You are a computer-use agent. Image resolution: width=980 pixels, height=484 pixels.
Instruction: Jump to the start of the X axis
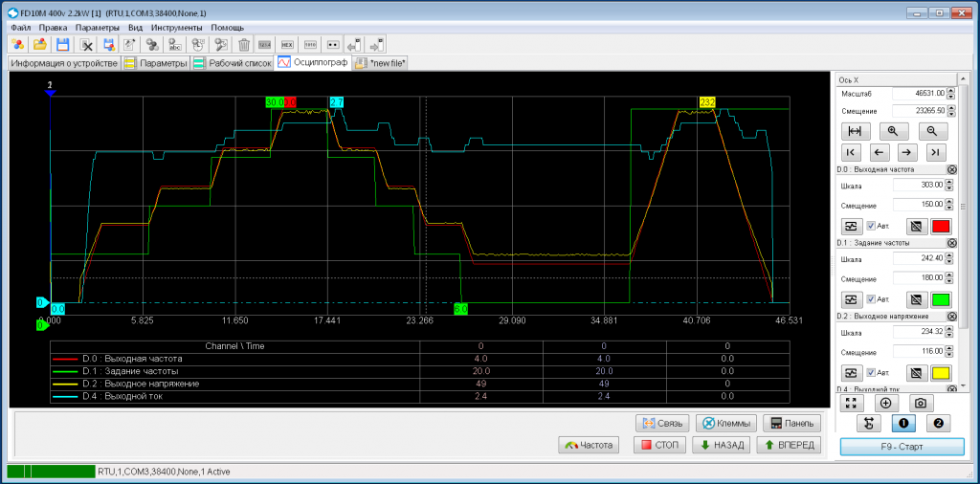[851, 152]
